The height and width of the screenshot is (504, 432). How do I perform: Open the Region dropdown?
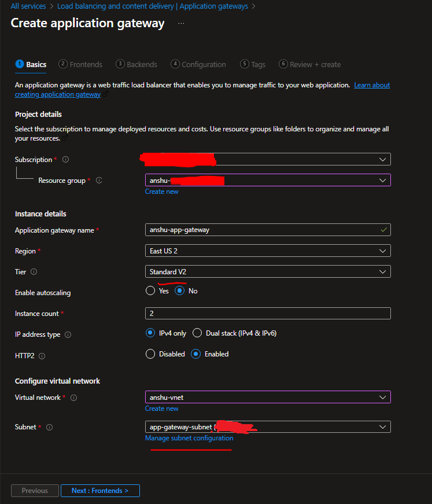[x=267, y=251]
